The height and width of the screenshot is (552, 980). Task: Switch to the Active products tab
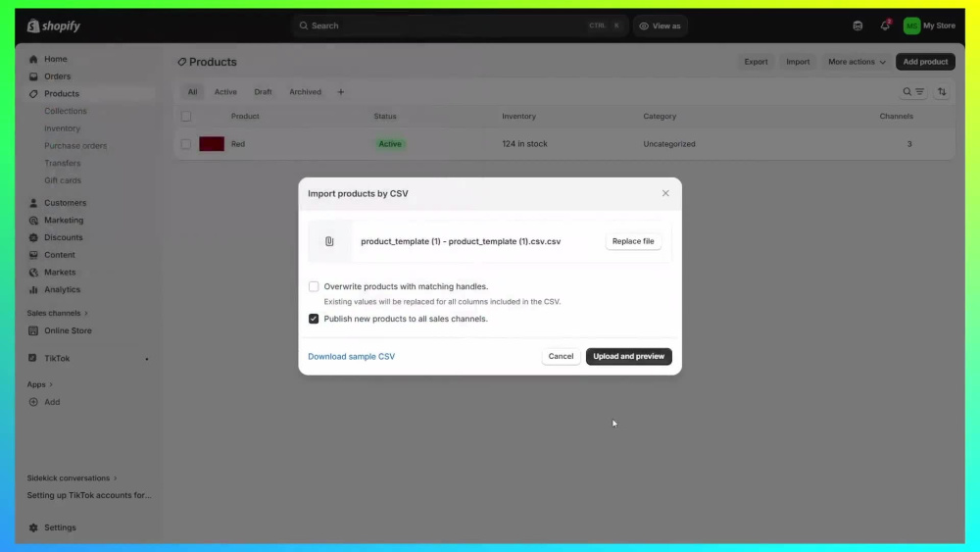pos(225,92)
